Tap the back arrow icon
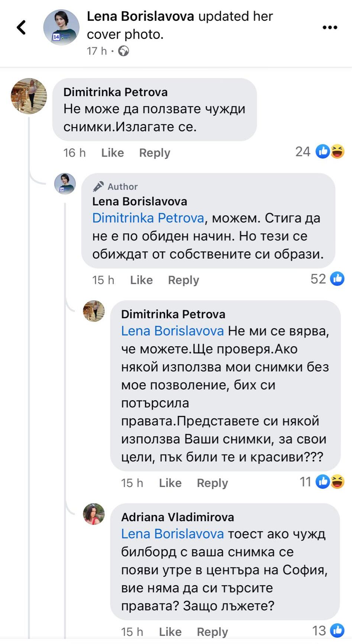This screenshot has width=352, height=644. coord(22,27)
